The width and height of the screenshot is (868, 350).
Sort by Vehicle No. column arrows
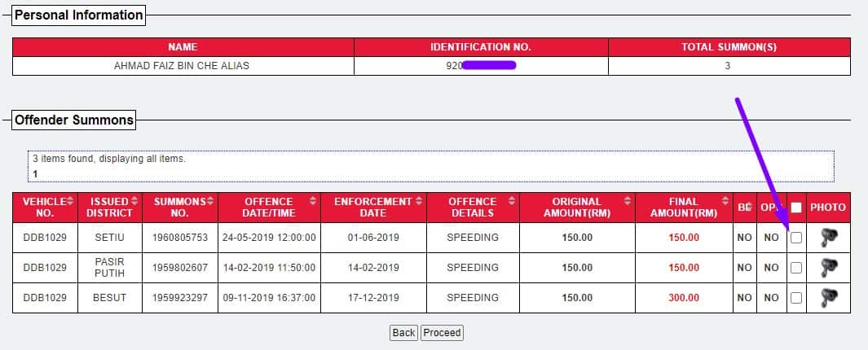(70, 201)
